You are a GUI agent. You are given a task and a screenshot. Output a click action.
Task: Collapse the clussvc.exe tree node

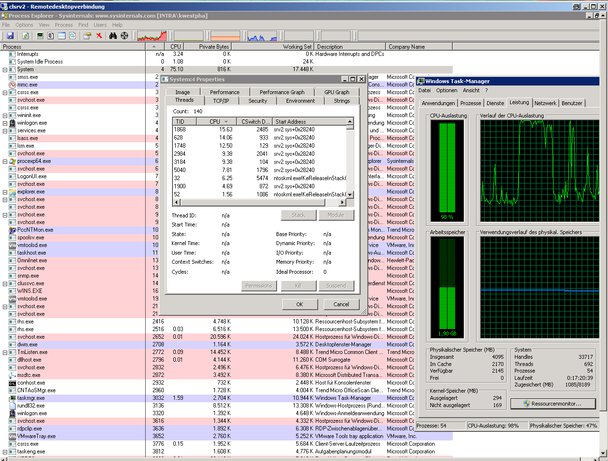pos(5,284)
